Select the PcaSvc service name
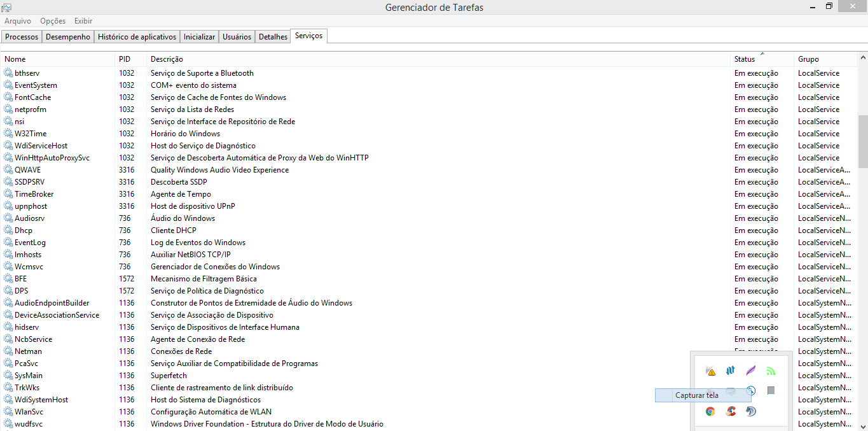 [27, 364]
